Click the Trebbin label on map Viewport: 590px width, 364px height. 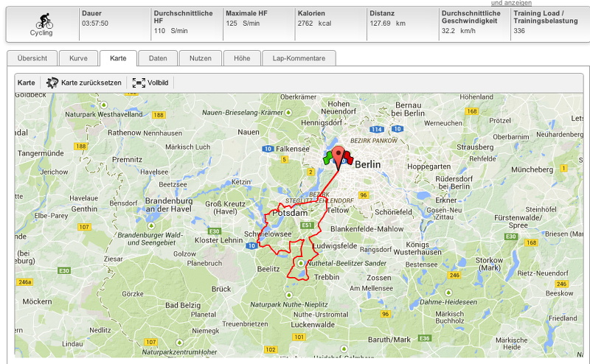[x=327, y=277]
